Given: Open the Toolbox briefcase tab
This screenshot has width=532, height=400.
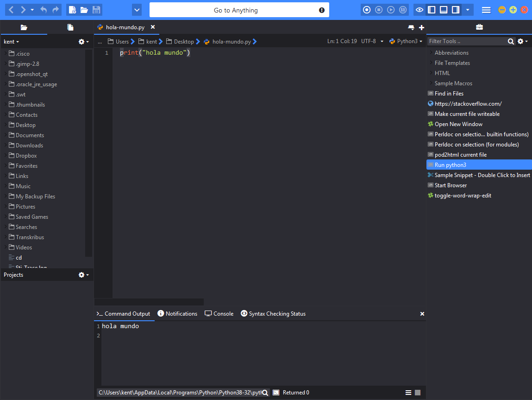Looking at the screenshot, I should [479, 27].
